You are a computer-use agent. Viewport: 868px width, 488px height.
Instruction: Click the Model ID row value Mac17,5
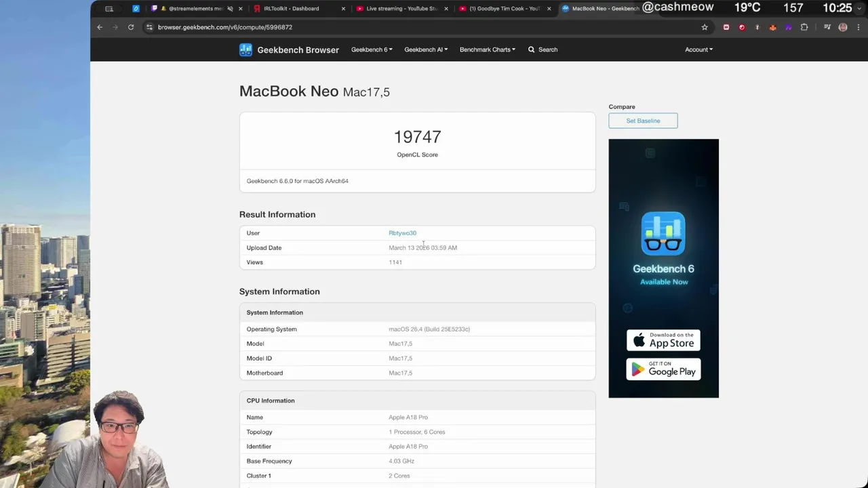pos(400,359)
